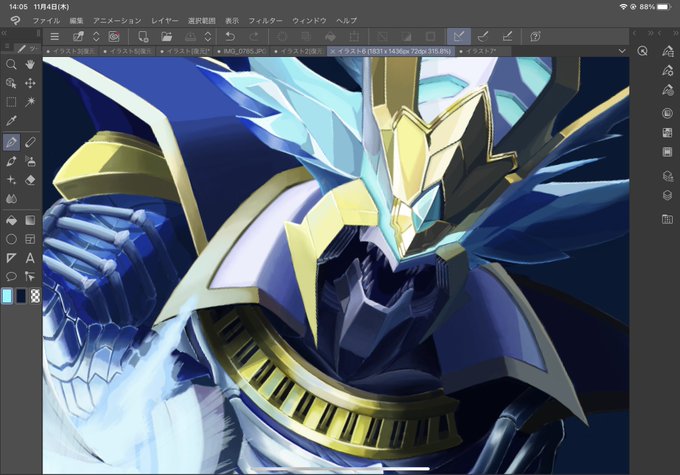
Task: Select the rectangular Selection area tool
Action: (11, 102)
